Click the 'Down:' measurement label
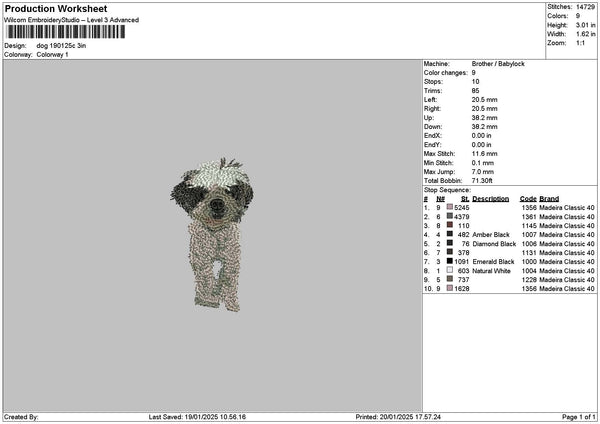 pos(433,127)
